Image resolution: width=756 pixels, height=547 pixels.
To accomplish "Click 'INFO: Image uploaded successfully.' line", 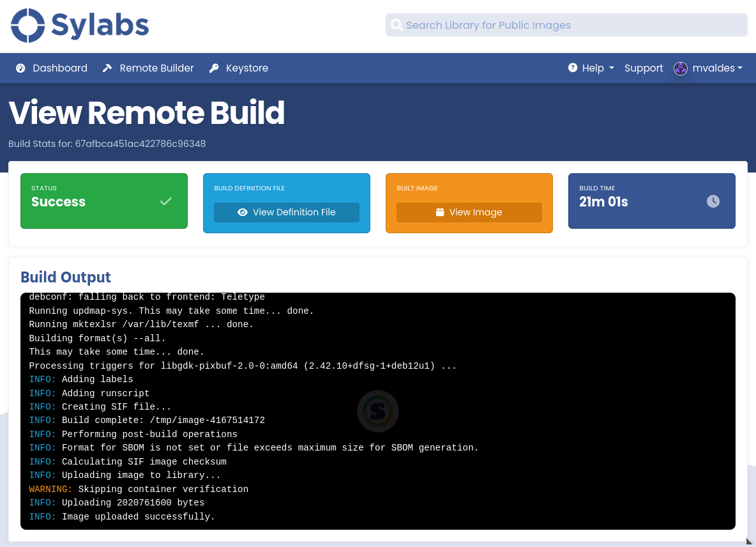I will click(122, 516).
